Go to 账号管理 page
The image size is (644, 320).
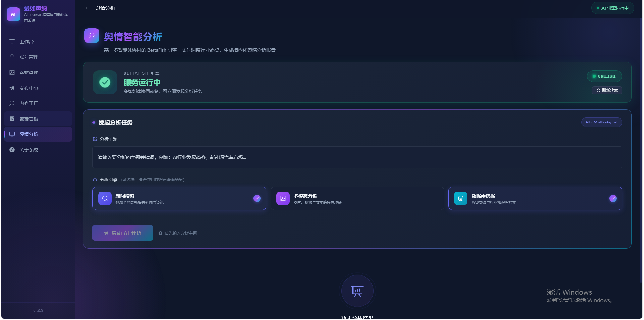[x=38, y=57]
